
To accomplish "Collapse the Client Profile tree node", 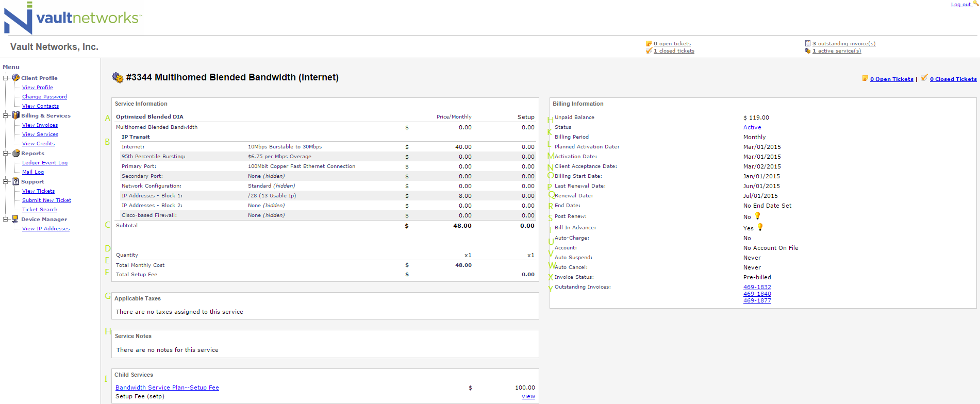I will click(x=6, y=78).
